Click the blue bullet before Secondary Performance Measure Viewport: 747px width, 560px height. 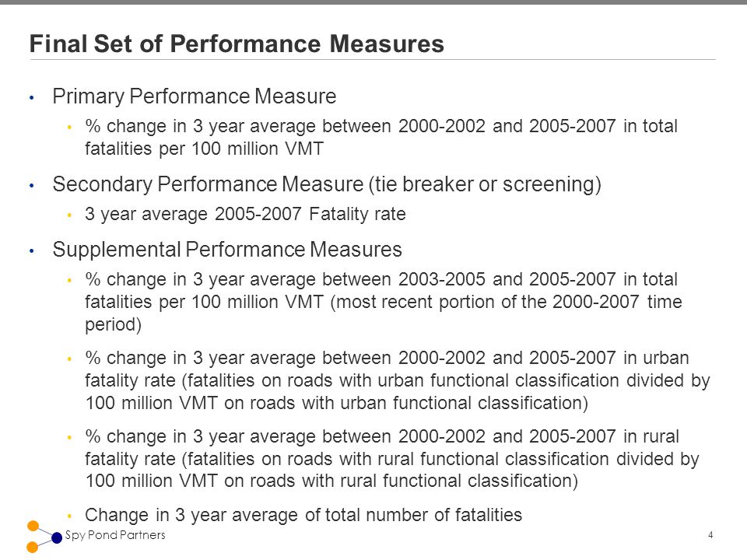pyautogui.click(x=32, y=186)
